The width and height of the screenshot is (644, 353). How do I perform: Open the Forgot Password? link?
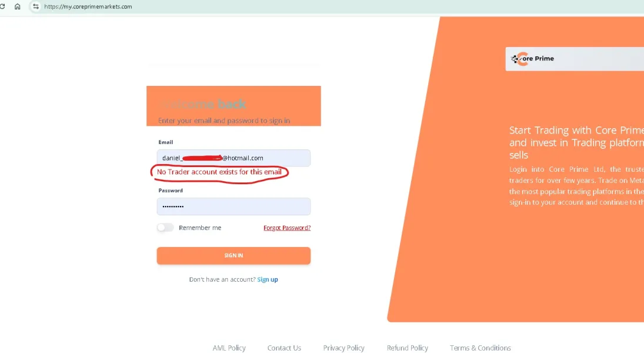[286, 228]
